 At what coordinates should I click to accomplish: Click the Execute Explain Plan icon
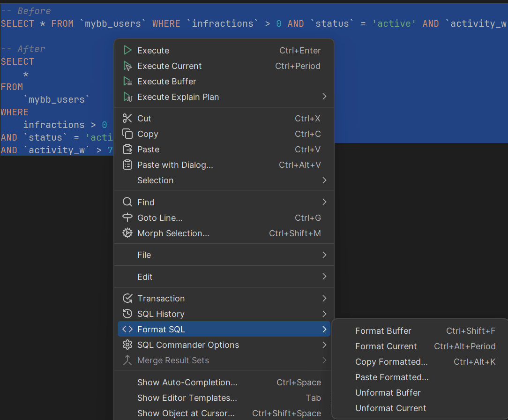click(127, 97)
